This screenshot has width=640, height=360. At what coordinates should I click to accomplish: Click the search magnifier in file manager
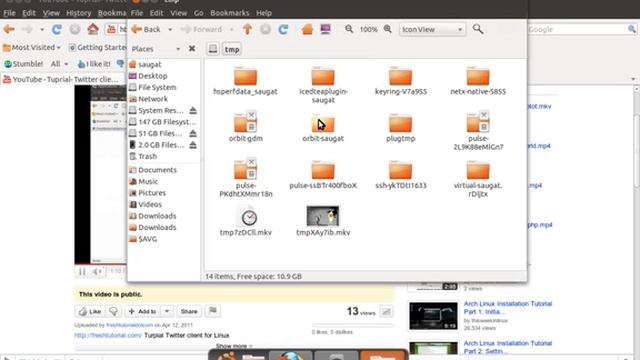pyautogui.click(x=478, y=29)
